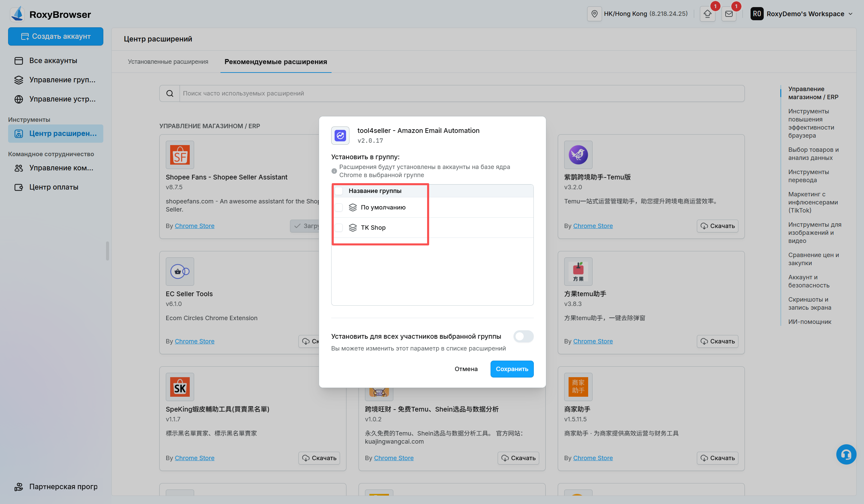Open Chrome Store link for Shopee Fans
Image resolution: width=864 pixels, height=504 pixels.
[194, 226]
